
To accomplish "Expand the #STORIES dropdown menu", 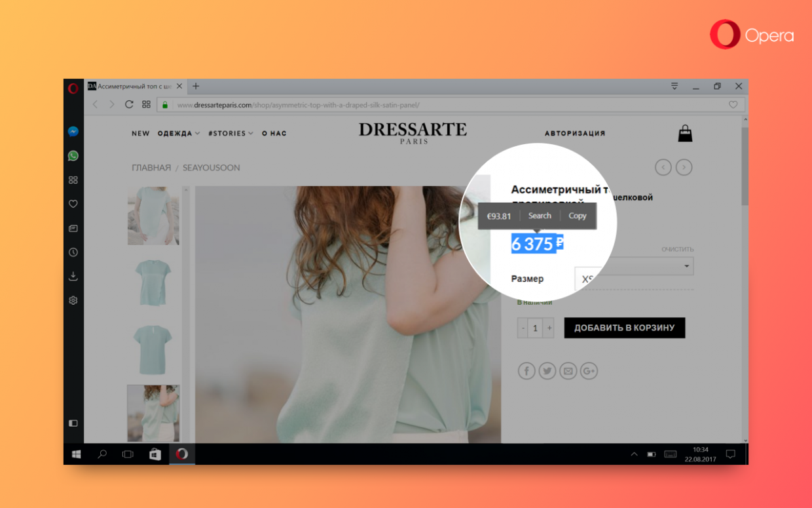I will [x=231, y=133].
